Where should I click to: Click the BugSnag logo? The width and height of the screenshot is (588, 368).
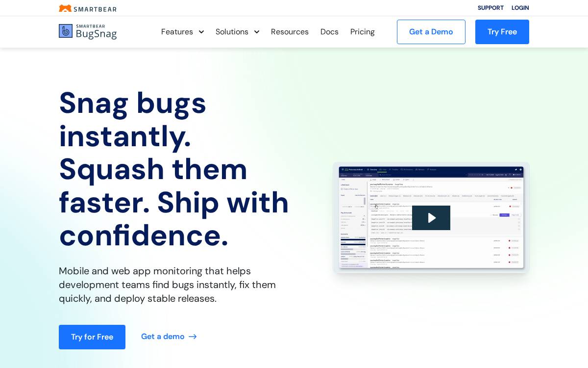tap(88, 31)
